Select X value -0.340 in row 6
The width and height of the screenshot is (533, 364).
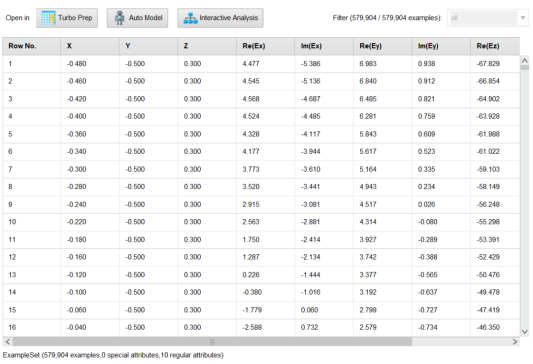pyautogui.click(x=76, y=151)
